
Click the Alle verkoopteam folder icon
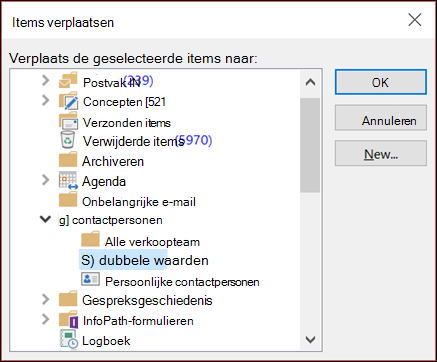[x=90, y=239]
